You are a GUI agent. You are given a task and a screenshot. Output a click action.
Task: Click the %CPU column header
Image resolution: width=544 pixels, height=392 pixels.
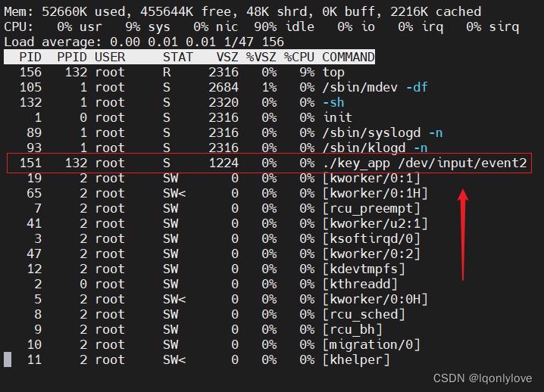(299, 57)
